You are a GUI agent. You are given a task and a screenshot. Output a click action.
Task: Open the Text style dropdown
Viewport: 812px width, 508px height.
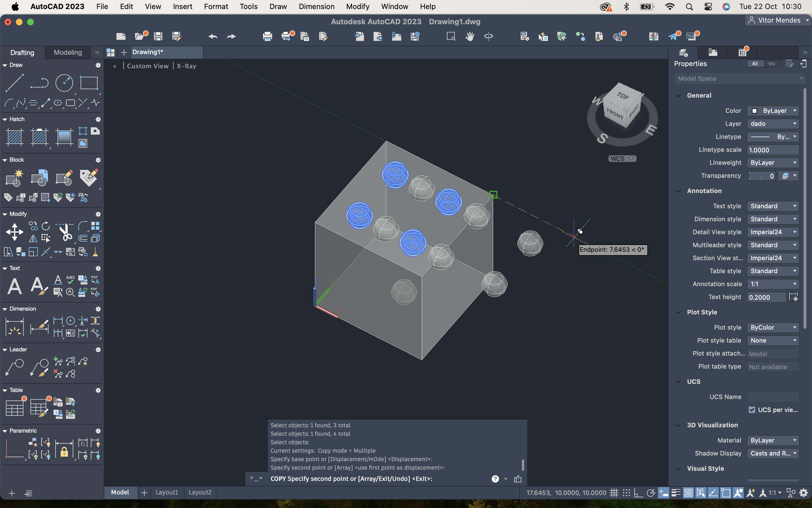click(x=773, y=206)
